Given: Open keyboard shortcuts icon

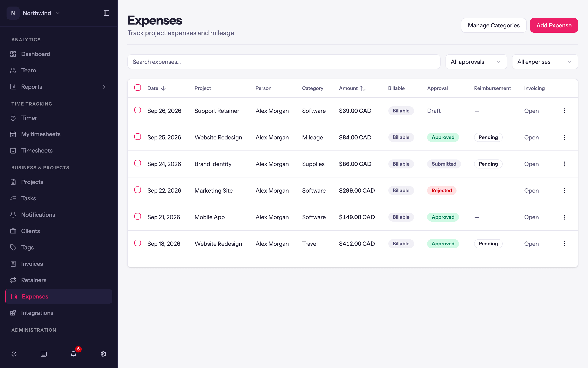Looking at the screenshot, I should [44, 354].
